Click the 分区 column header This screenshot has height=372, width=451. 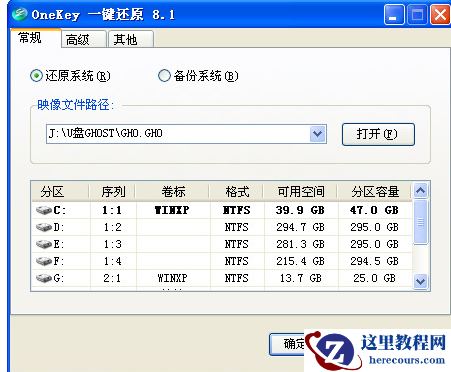point(60,192)
